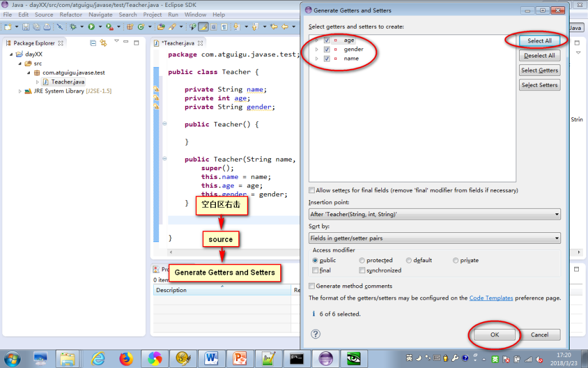
Task: Expand the age field tree node
Action: click(317, 40)
